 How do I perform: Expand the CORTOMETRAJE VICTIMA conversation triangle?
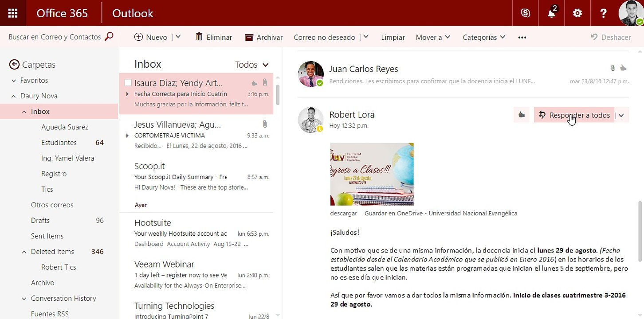click(x=127, y=136)
